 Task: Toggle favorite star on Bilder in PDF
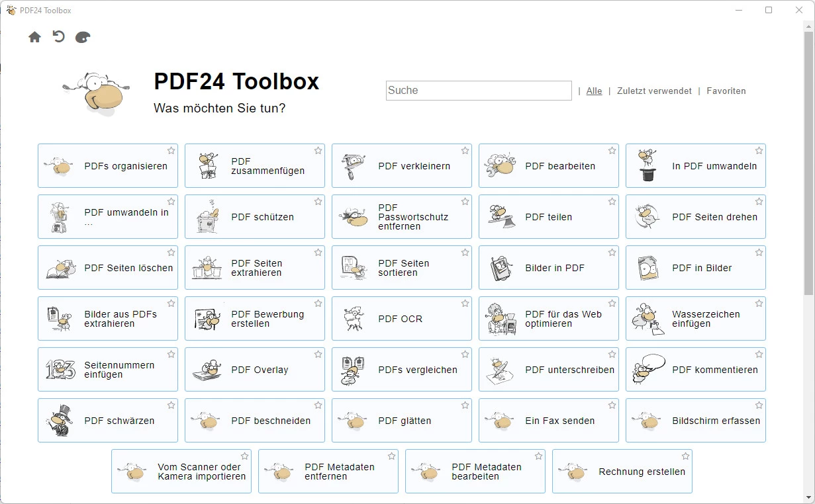pyautogui.click(x=612, y=253)
